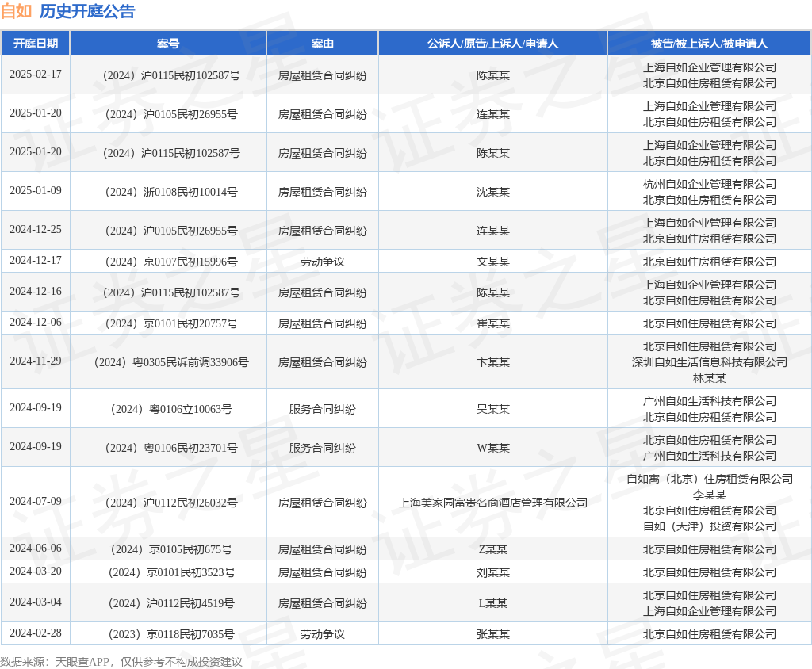
Task: Click defendant 自如（天津）投资有限公司
Action: (x=710, y=526)
